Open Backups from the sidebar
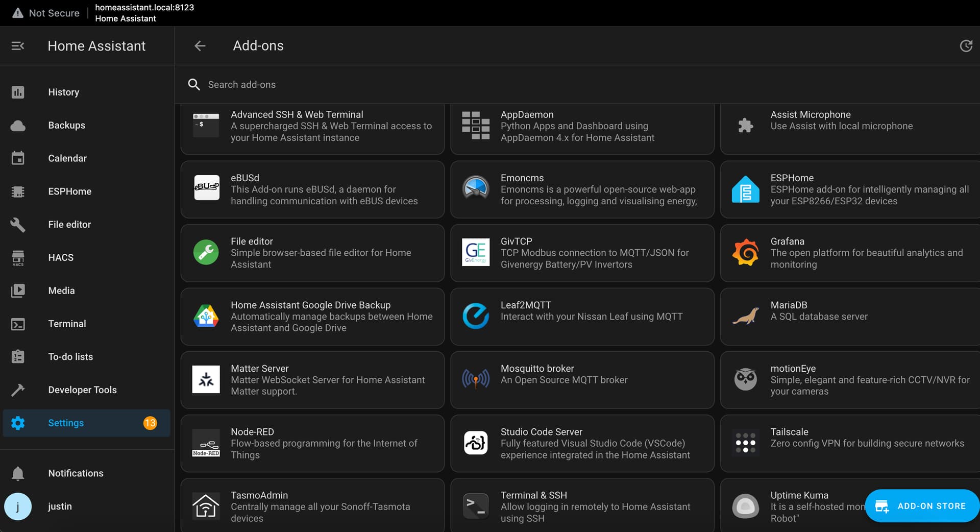Viewport: 980px width, 532px height. (x=87, y=126)
